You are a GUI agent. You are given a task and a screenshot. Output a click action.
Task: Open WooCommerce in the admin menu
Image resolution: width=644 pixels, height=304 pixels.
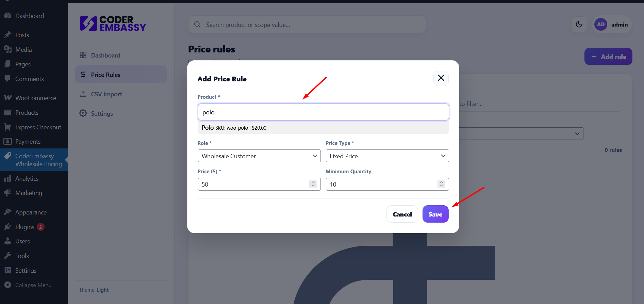point(35,98)
